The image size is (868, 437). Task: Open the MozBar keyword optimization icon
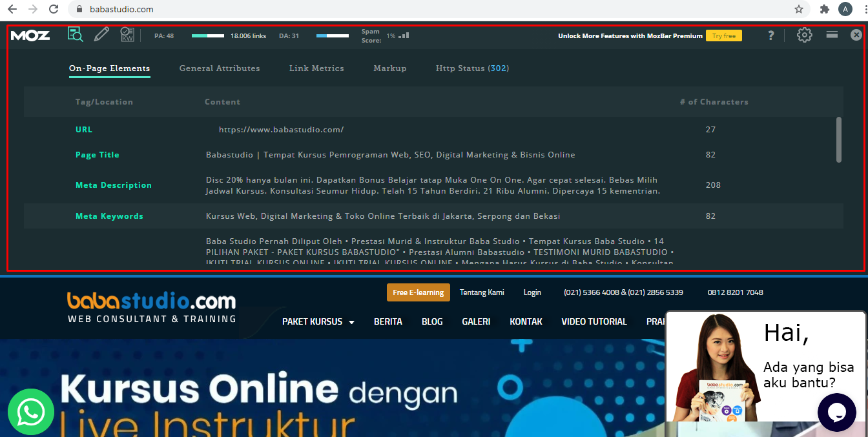(127, 35)
